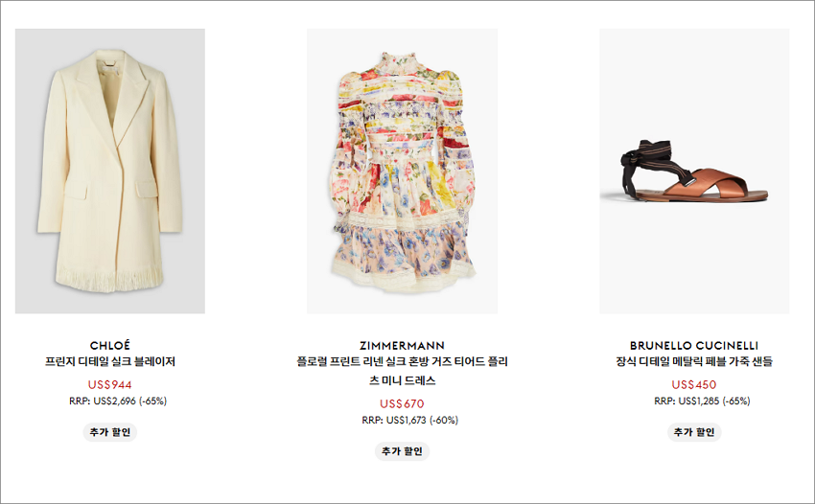Open the Zimmermann floral mini dress image

pyautogui.click(x=403, y=171)
